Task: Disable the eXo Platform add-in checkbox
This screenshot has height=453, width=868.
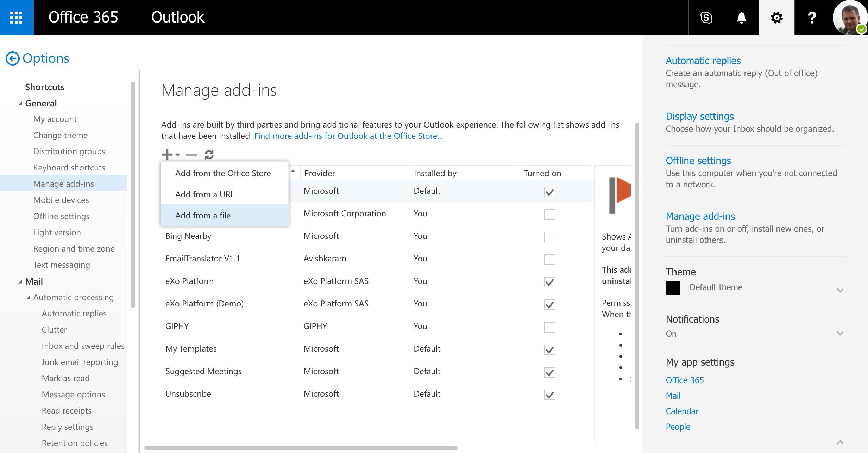Action: (x=549, y=282)
